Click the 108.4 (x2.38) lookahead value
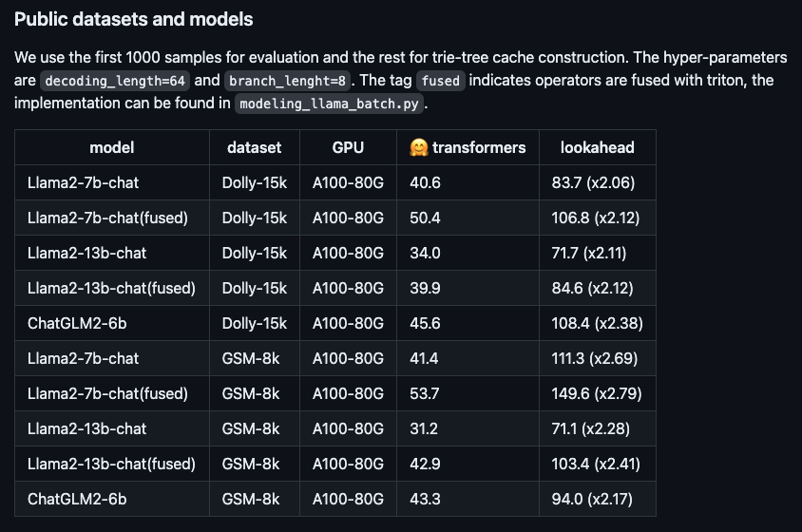 597,323
